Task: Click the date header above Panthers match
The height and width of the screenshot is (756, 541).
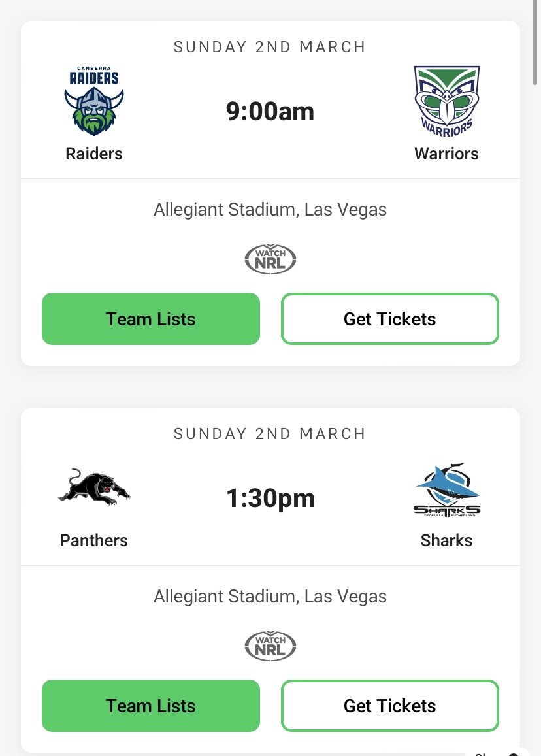Action: [x=270, y=434]
